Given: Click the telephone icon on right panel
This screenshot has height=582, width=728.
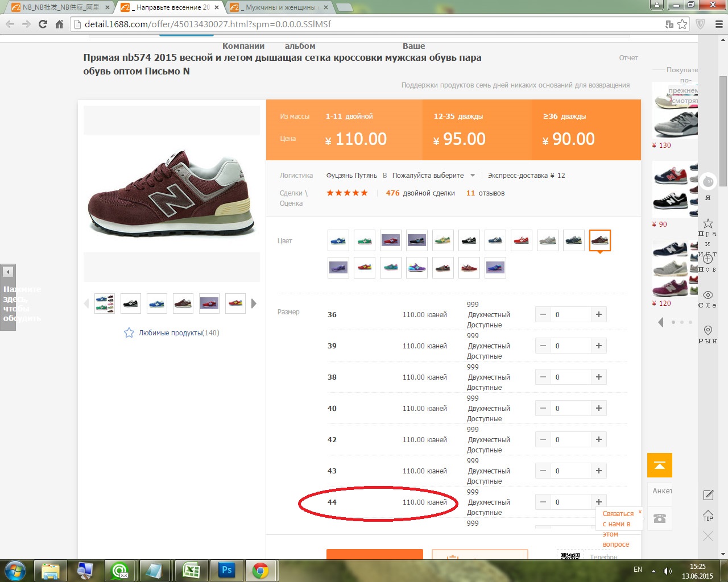Looking at the screenshot, I should pyautogui.click(x=660, y=518).
